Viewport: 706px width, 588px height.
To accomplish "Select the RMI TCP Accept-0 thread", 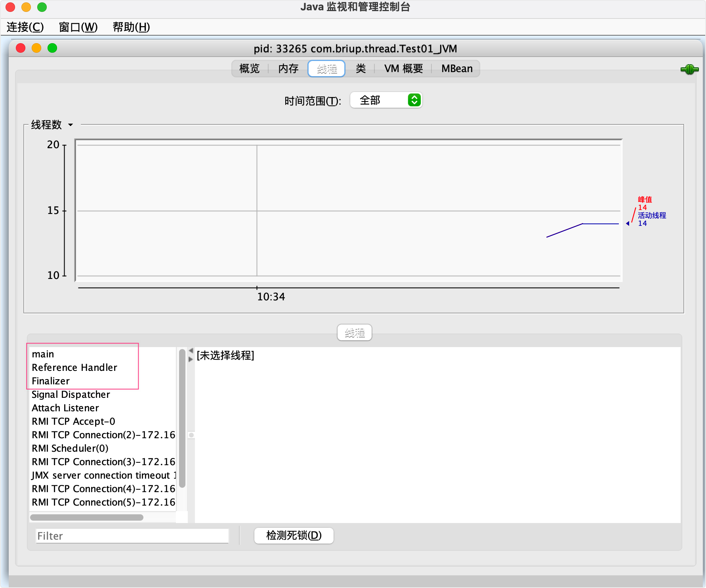I will click(x=103, y=422).
